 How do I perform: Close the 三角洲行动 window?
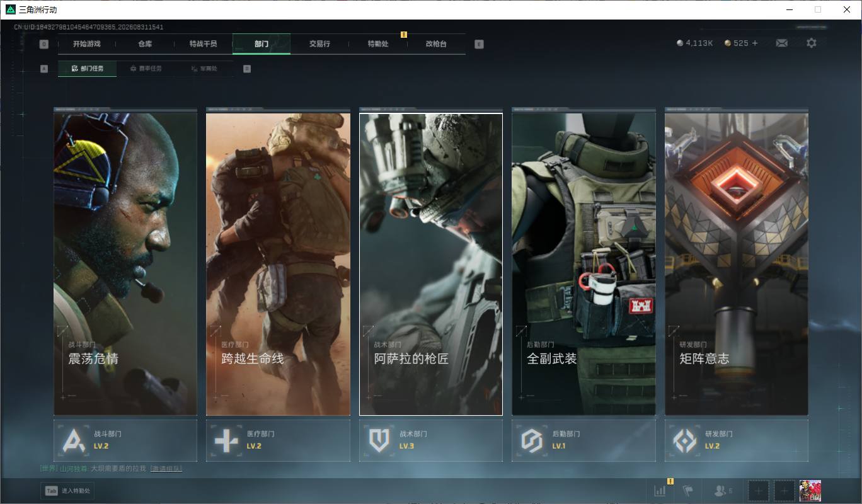tap(847, 9)
